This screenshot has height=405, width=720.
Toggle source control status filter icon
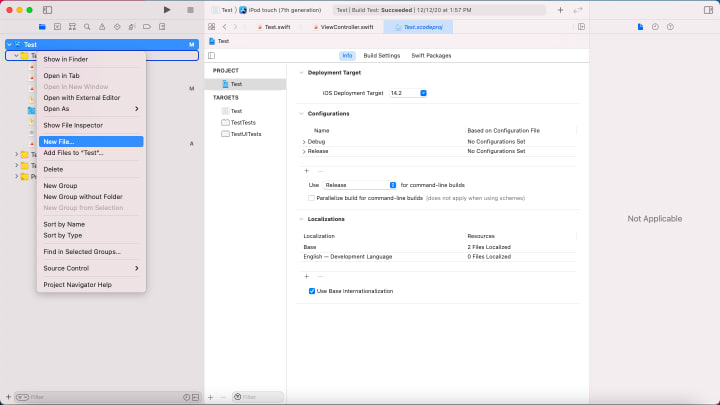(196, 397)
